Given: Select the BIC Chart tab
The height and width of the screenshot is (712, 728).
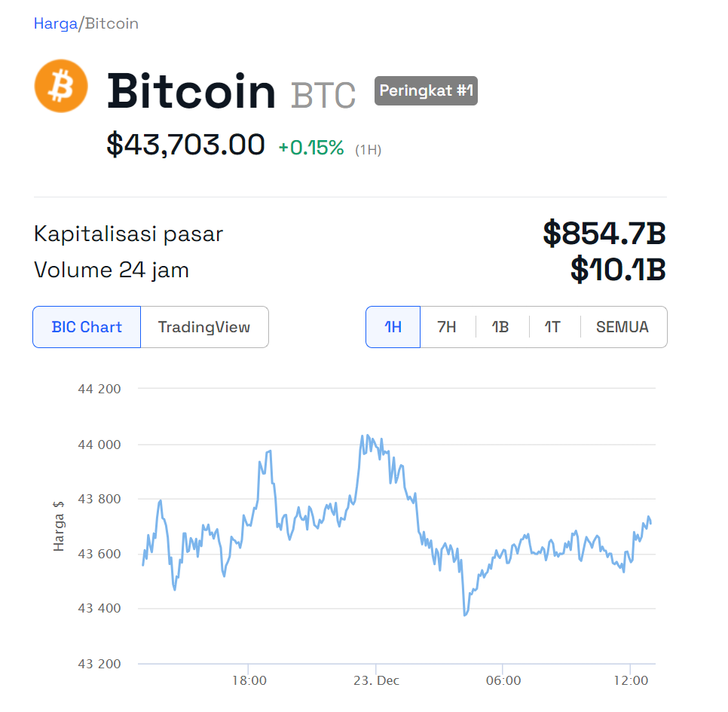Looking at the screenshot, I should click(x=87, y=327).
